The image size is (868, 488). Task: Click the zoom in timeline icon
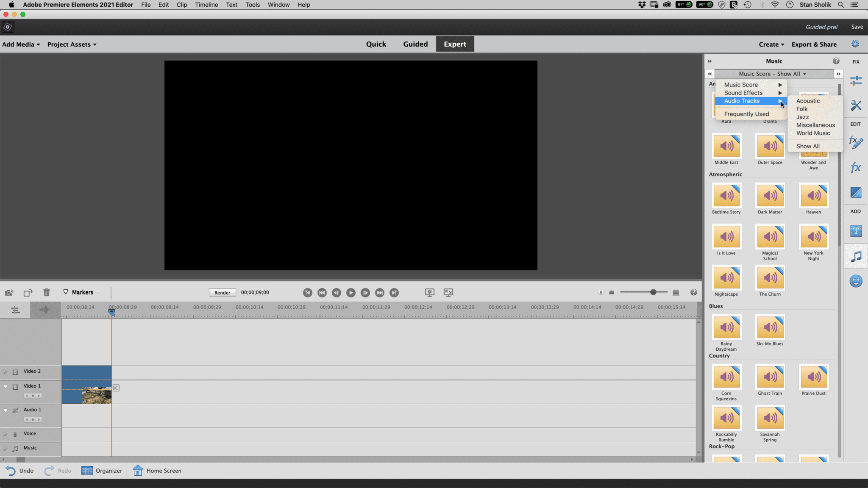(676, 292)
